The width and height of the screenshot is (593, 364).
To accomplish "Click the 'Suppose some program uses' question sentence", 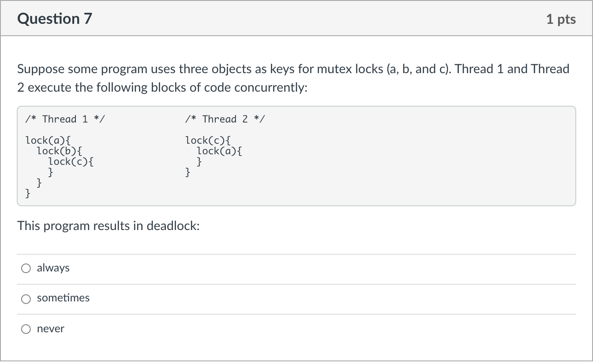I will (96, 69).
